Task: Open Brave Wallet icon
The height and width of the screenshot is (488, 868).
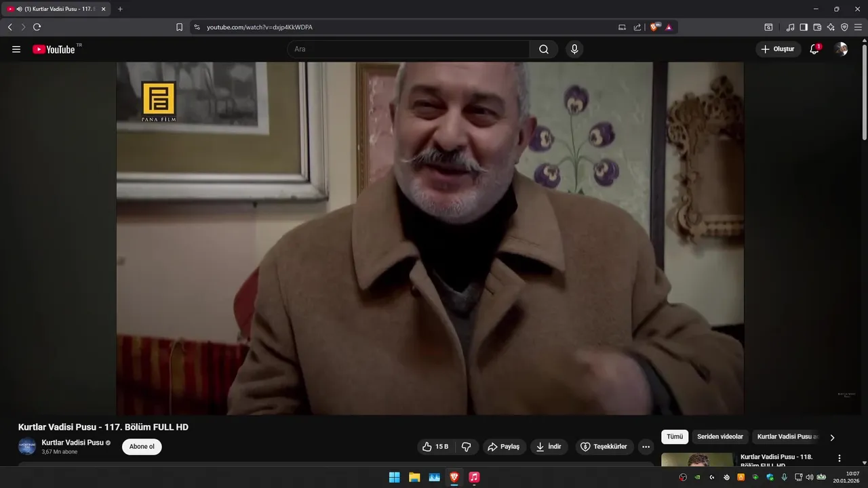Action: click(x=817, y=27)
